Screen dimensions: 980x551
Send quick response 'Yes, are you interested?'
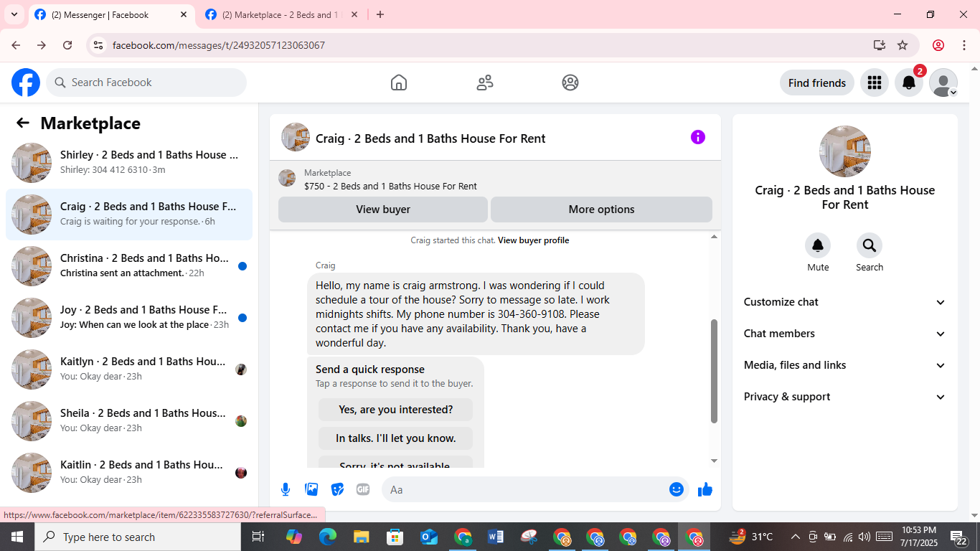395,410
